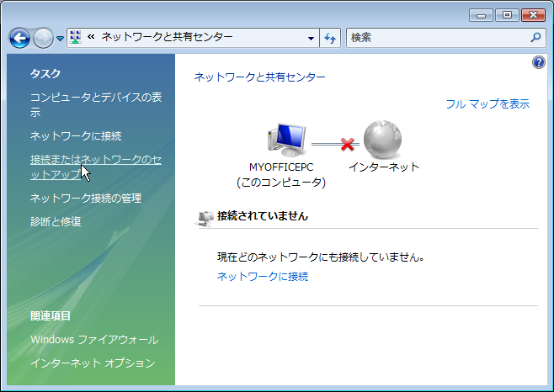
Task: Open Windows ファイアウォール related item
Action: 94,339
